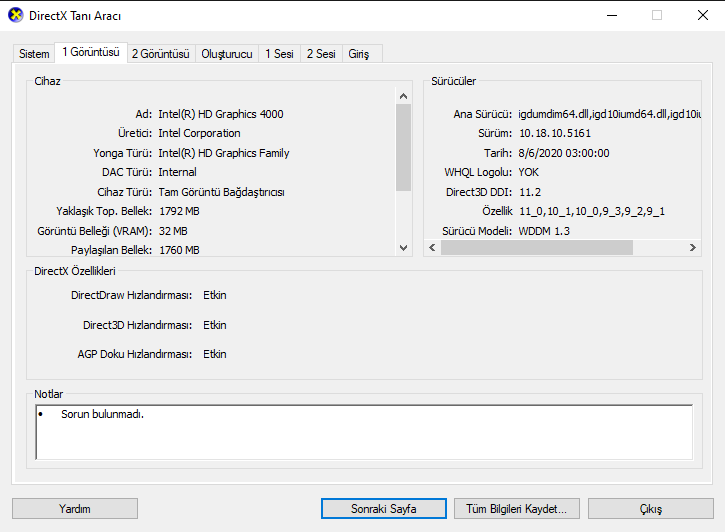
Task: Click driver version '10.18.10.5161'
Action: (555, 133)
